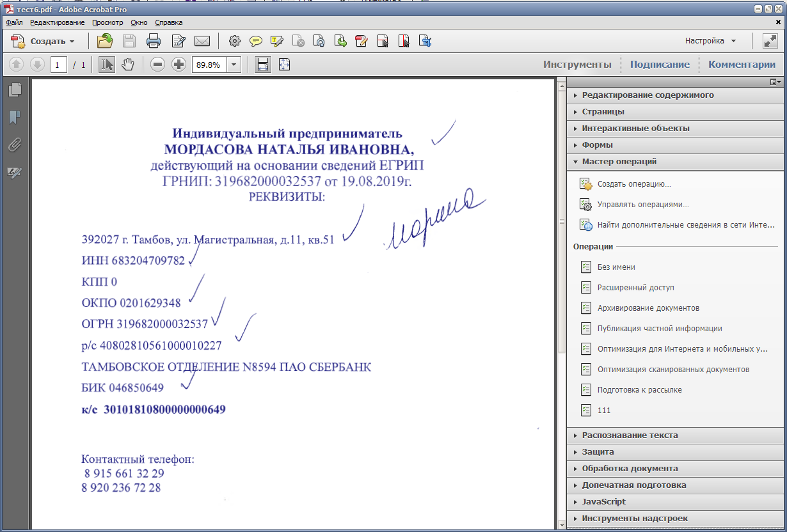787x532 pixels.
Task: Click the second red-marked page cursor icon
Action: [x=404, y=42]
